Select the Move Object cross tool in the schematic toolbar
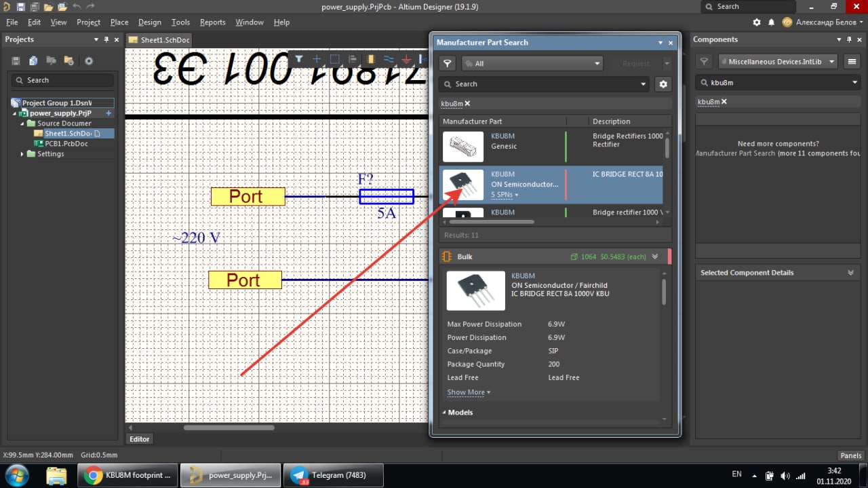Screen dimensions: 868x488 coord(317,59)
